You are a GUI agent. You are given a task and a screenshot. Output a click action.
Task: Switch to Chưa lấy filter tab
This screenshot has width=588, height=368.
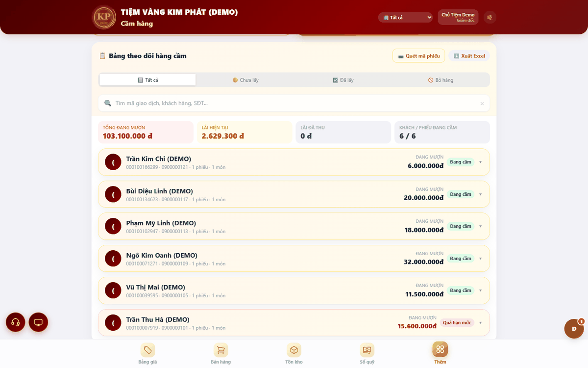[245, 80]
